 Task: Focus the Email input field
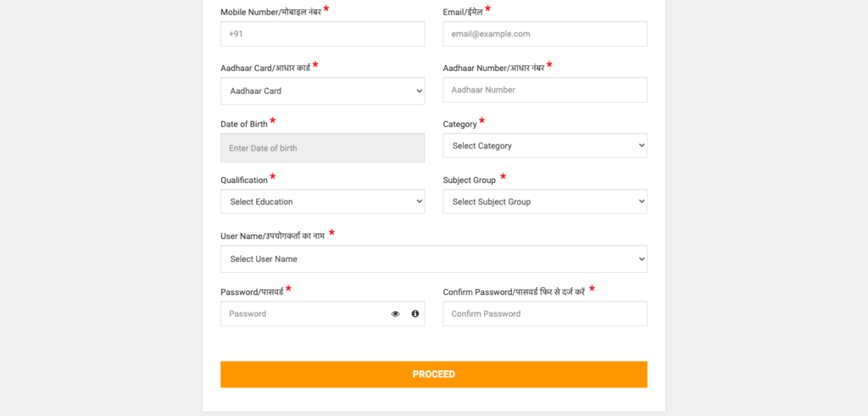pyautogui.click(x=545, y=34)
